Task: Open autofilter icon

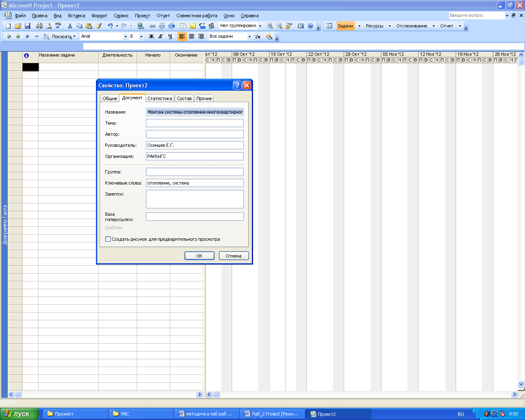Action: coord(257,37)
